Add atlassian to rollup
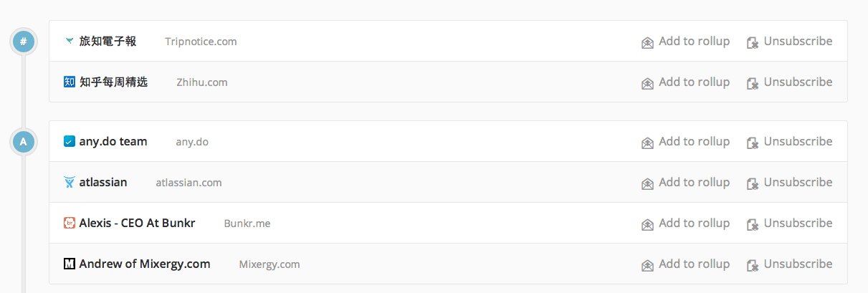Screen dimensions: 868x293 (x=686, y=183)
